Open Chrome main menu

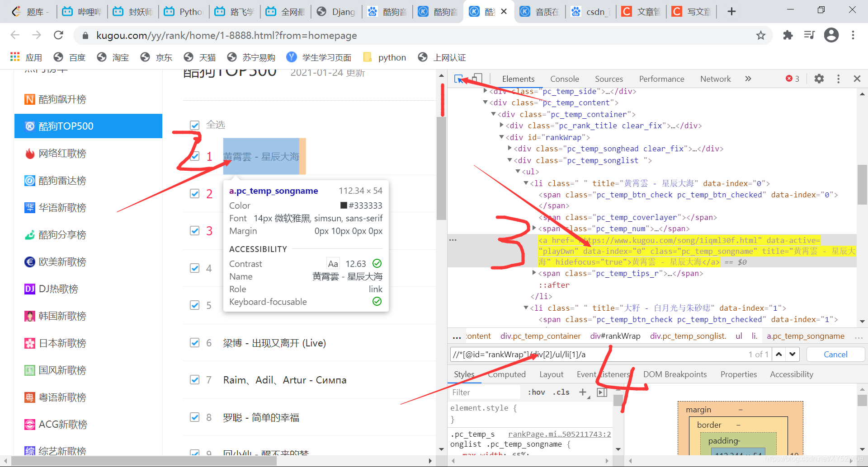(853, 35)
